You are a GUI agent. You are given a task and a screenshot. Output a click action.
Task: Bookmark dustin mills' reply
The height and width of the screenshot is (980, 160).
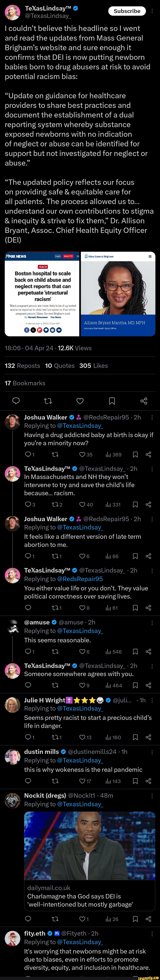pyautogui.click(x=135, y=781)
